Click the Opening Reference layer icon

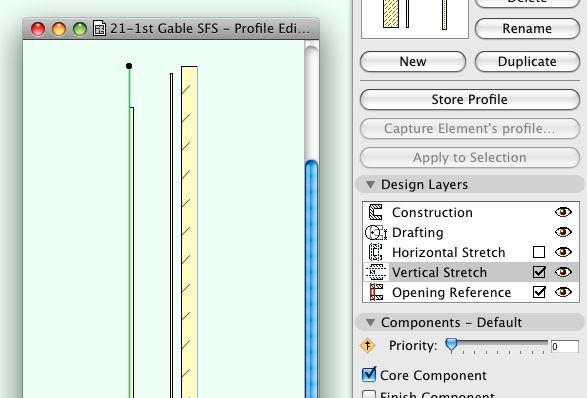tap(376, 292)
